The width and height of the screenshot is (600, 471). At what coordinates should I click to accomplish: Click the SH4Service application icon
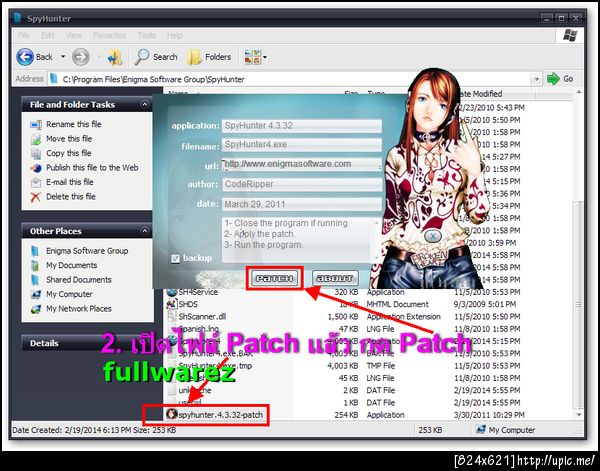click(x=172, y=292)
